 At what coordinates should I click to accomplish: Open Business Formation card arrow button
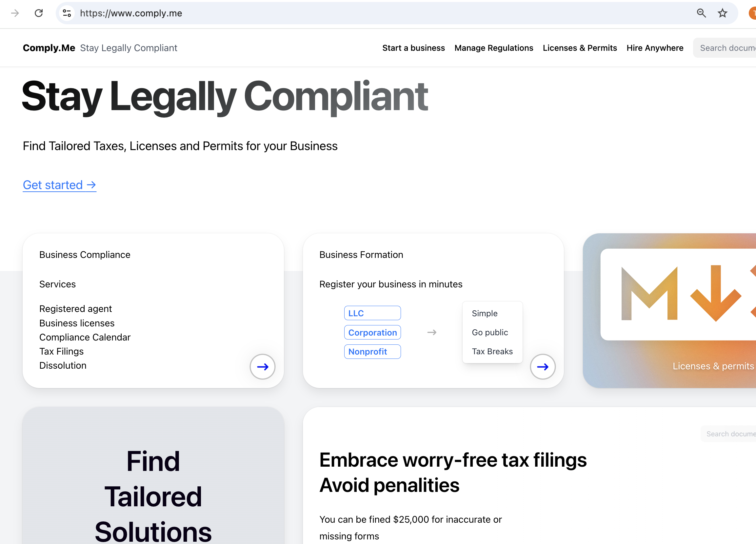(542, 366)
